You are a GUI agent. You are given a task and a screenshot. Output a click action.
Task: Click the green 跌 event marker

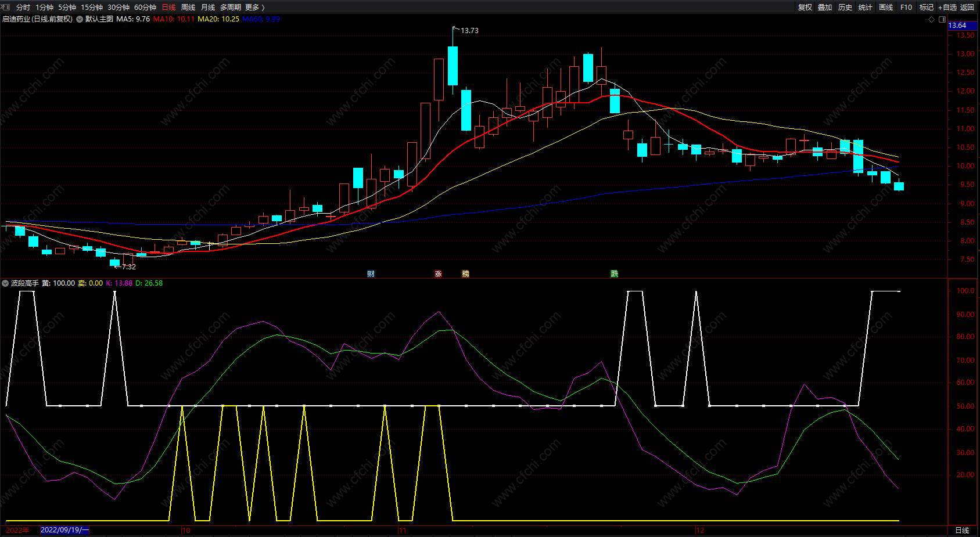tap(614, 274)
